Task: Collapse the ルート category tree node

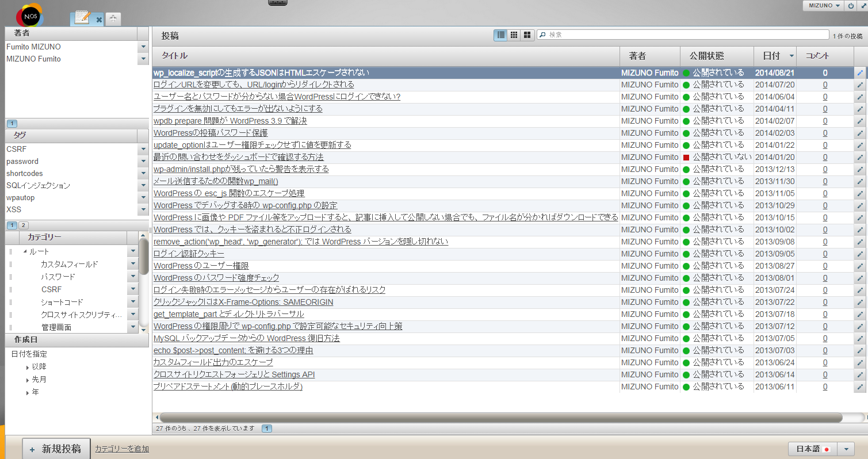Action: pyautogui.click(x=25, y=252)
